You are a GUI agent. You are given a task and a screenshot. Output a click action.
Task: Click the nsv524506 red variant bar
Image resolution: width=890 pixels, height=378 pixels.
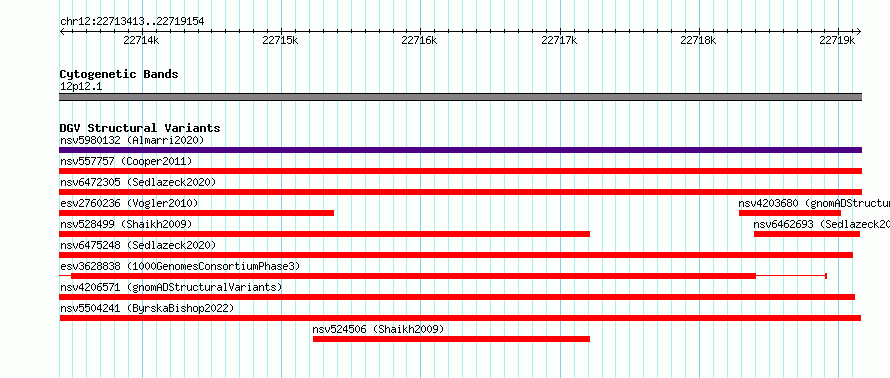pyautogui.click(x=451, y=339)
